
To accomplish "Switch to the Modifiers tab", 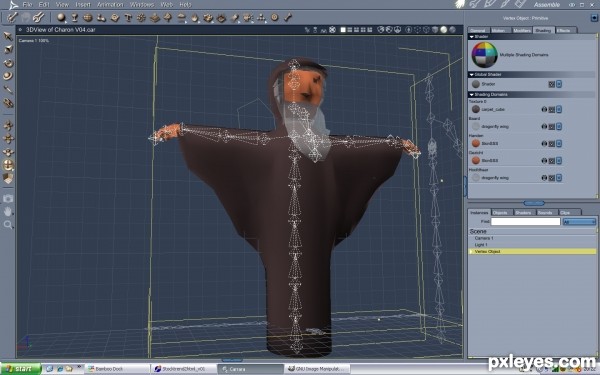I will click(x=522, y=30).
